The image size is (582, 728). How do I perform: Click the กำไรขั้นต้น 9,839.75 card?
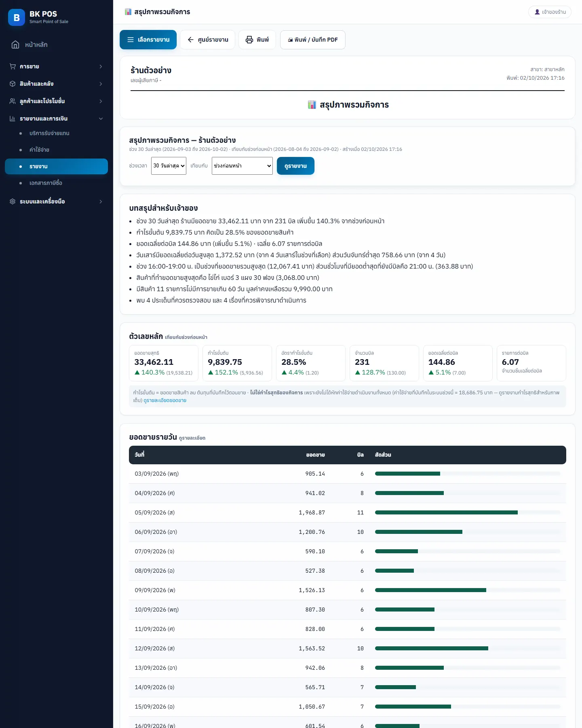click(x=237, y=363)
